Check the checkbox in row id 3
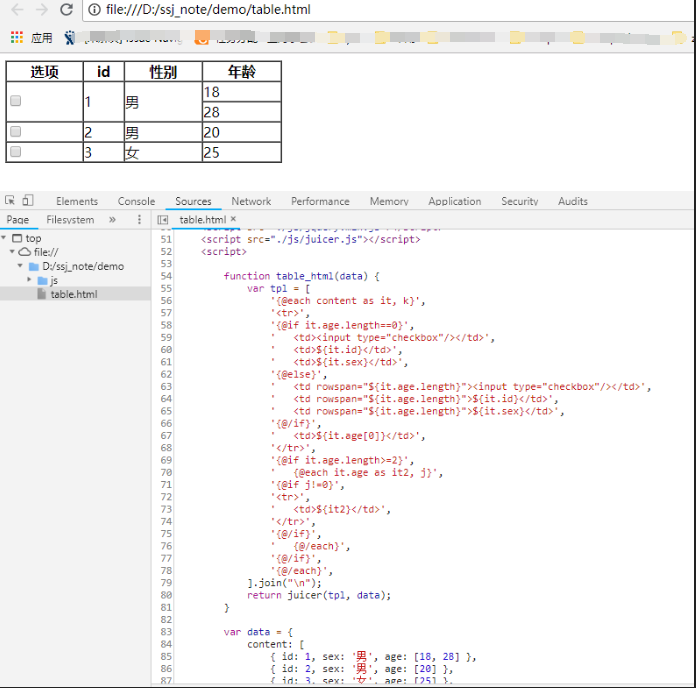 [16, 152]
